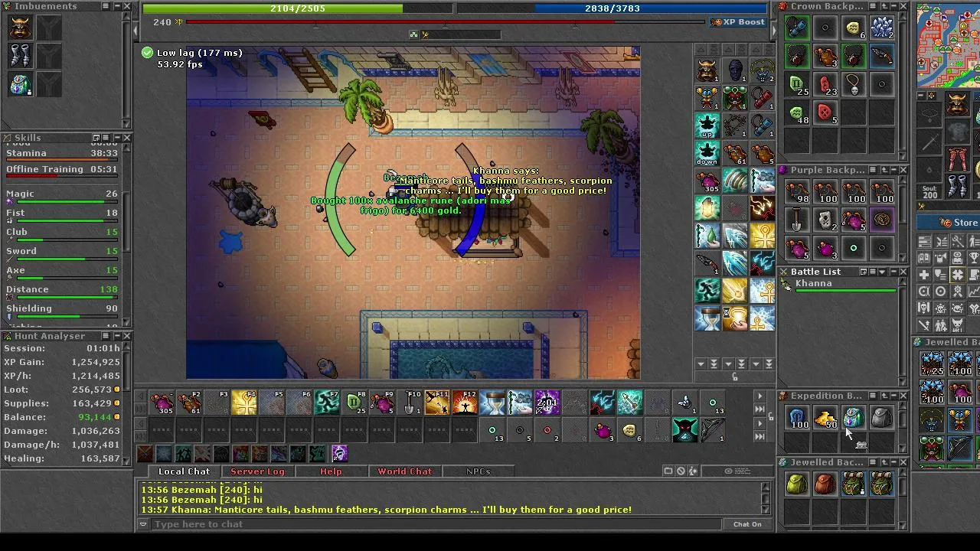The height and width of the screenshot is (551, 980).
Task: Click the skull necklace in Crown Backpack
Action: pyautogui.click(x=854, y=84)
